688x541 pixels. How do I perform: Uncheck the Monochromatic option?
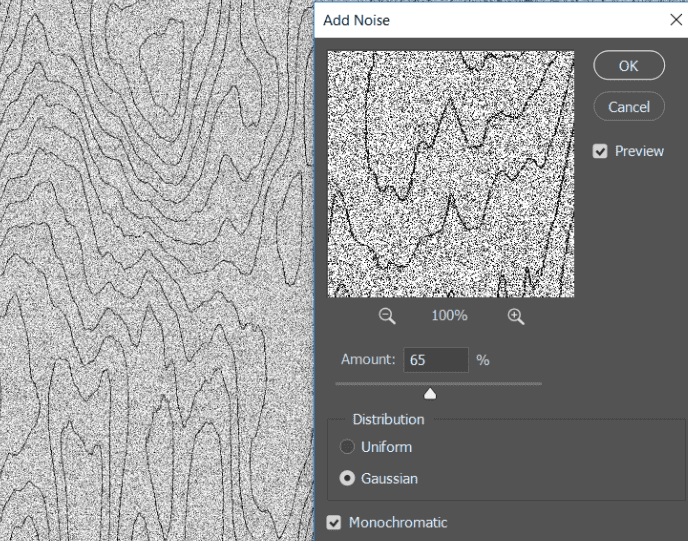[333, 523]
